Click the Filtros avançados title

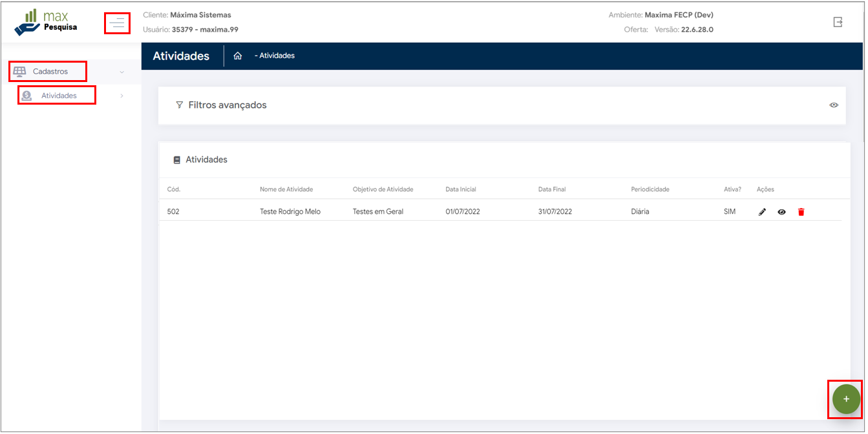pyautogui.click(x=227, y=105)
